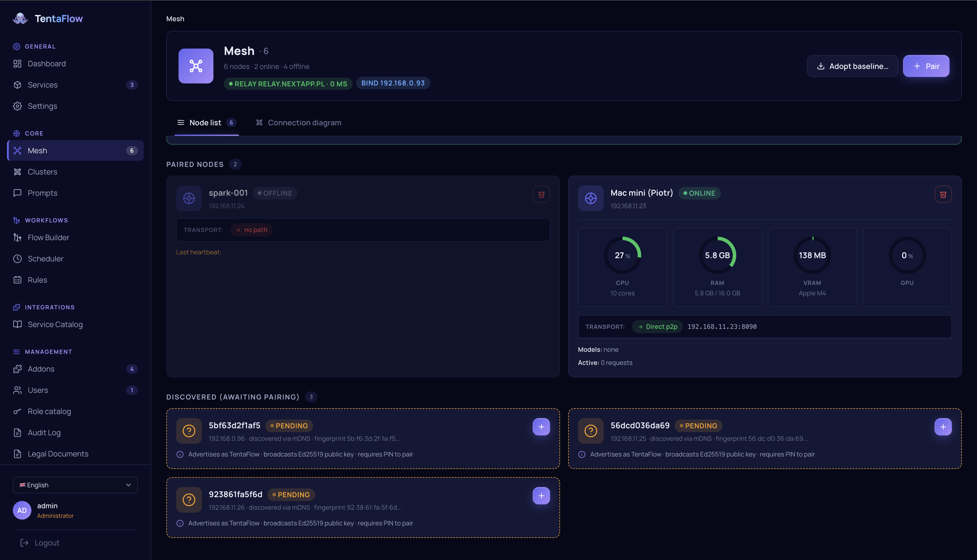The width and height of the screenshot is (977, 560).
Task: Click the CPU 27% gauge
Action: pyautogui.click(x=622, y=255)
